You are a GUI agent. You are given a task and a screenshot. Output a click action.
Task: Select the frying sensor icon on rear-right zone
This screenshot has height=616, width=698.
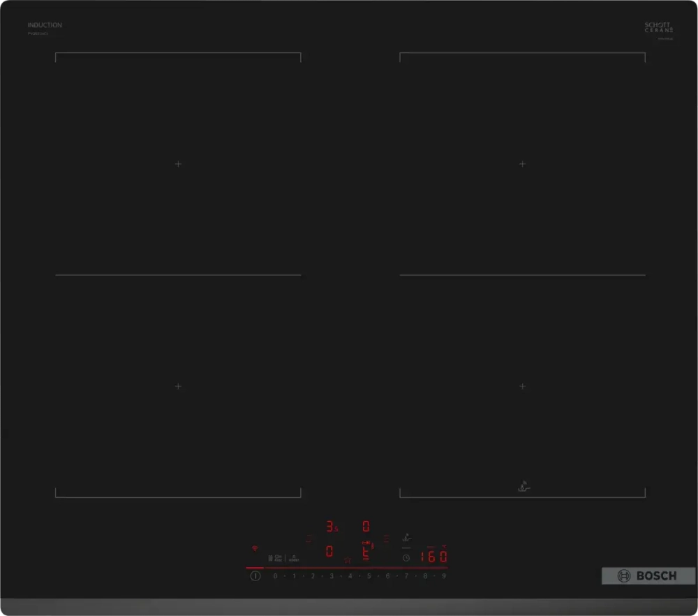pyautogui.click(x=522, y=485)
